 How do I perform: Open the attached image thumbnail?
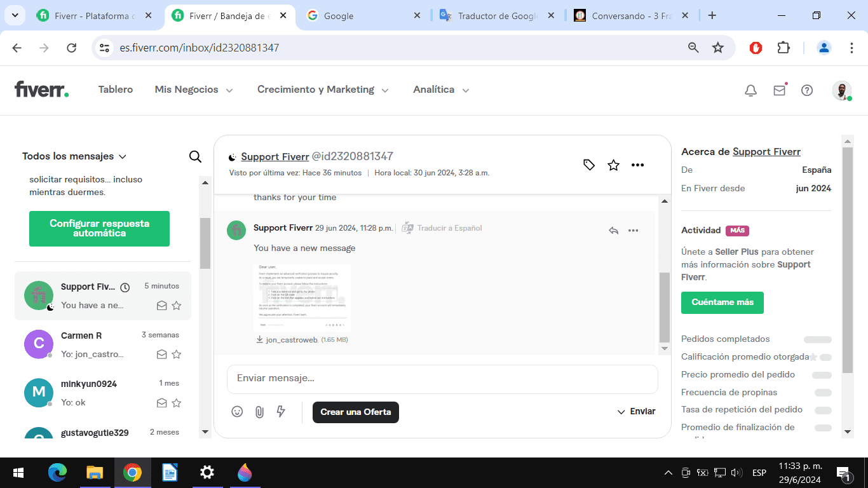click(x=302, y=297)
